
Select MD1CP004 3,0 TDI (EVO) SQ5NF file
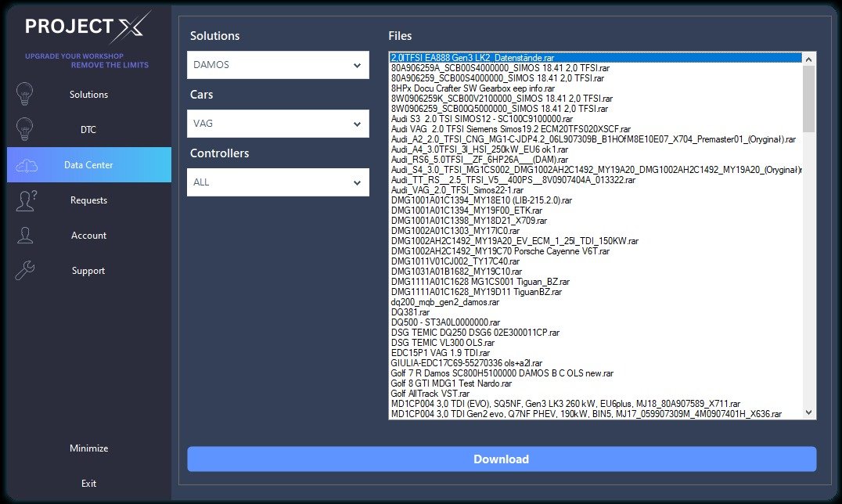[596, 404]
